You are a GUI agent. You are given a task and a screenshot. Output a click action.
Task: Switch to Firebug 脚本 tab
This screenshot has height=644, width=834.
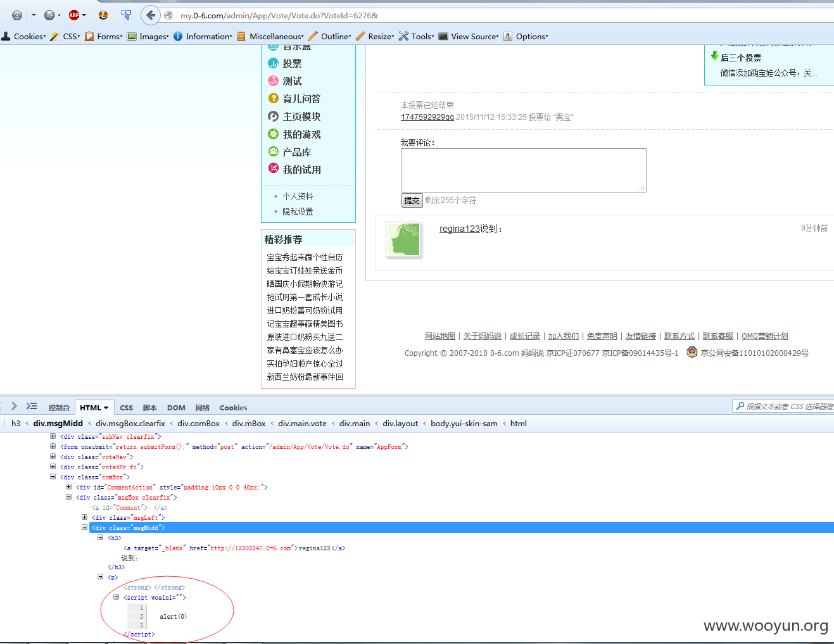pos(150,408)
